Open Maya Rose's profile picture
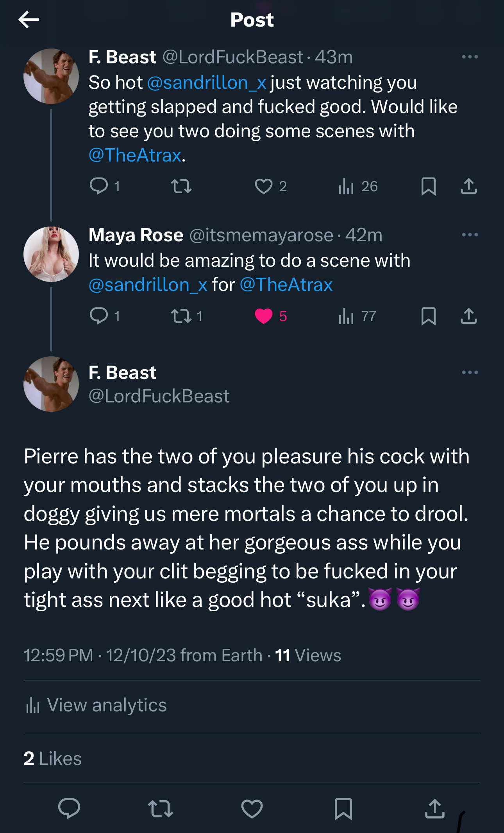This screenshot has width=504, height=833. pos(51,254)
